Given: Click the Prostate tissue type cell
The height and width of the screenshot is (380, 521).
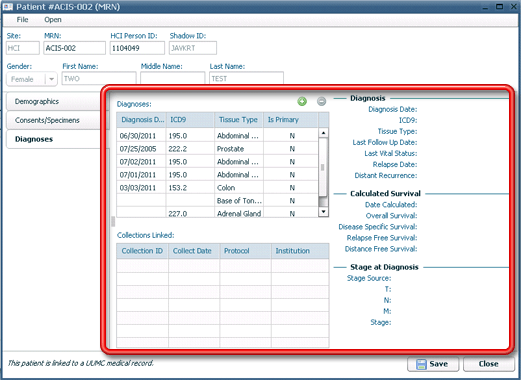Looking at the screenshot, I should [239, 149].
